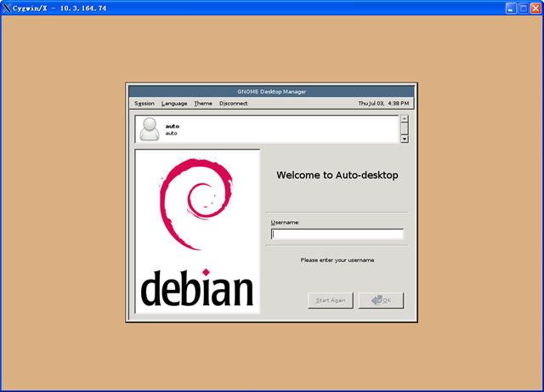
Task: Click the Welcome to Auto-desktop heading
Action: pyautogui.click(x=337, y=175)
